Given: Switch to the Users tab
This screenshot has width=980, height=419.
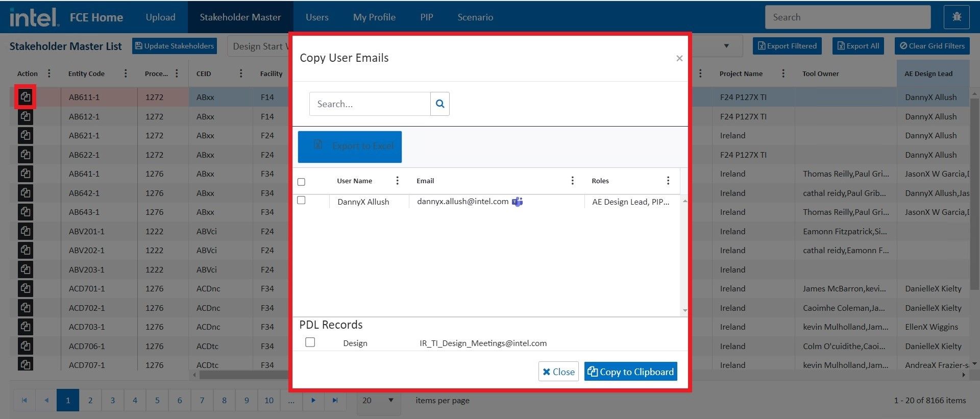Looking at the screenshot, I should pos(316,17).
